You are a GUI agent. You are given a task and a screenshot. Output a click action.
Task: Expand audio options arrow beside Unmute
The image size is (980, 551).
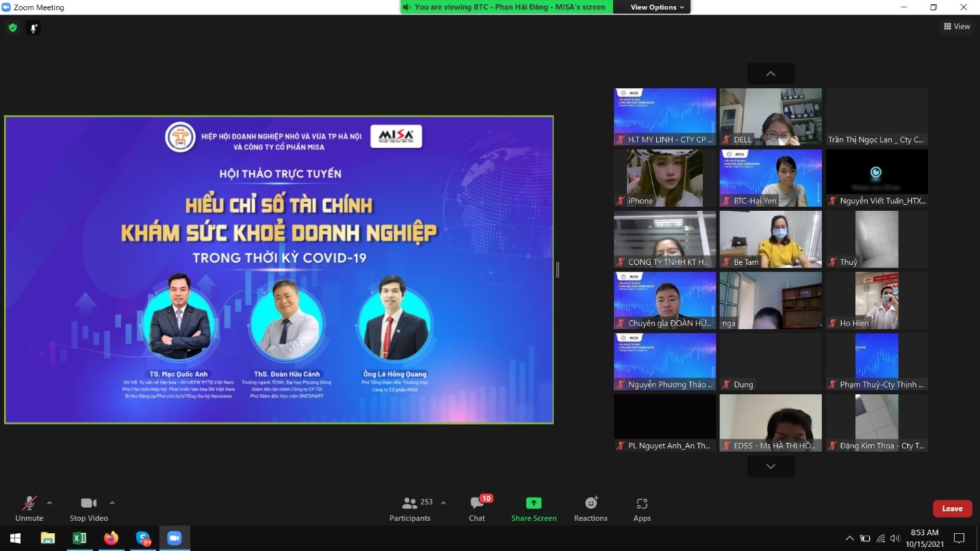click(49, 503)
